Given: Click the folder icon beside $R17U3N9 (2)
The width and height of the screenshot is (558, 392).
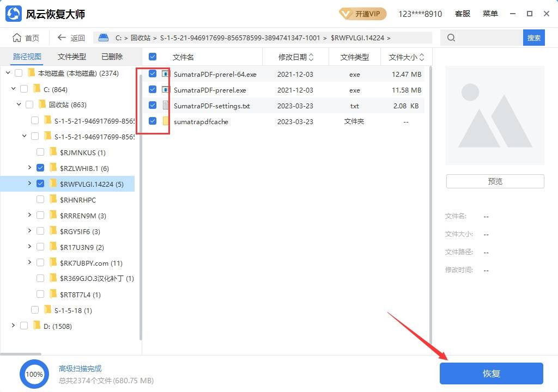Looking at the screenshot, I should [x=53, y=247].
